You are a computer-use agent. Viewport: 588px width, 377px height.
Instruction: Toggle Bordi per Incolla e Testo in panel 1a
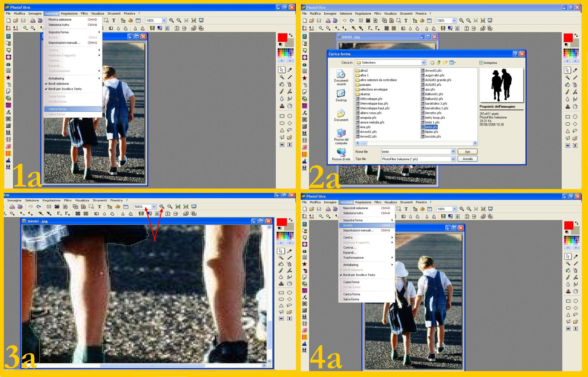pyautogui.click(x=65, y=89)
